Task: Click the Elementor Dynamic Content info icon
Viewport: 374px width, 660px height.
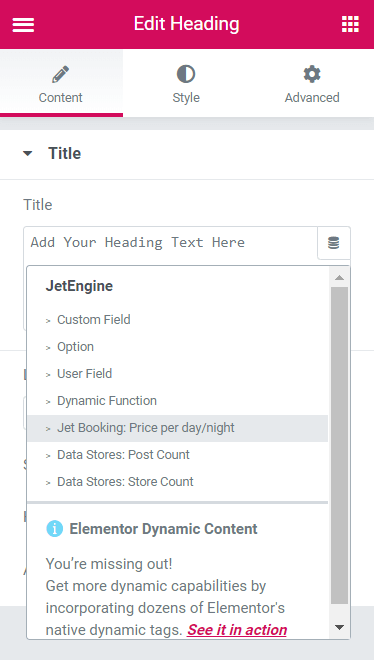Action: click(55, 529)
